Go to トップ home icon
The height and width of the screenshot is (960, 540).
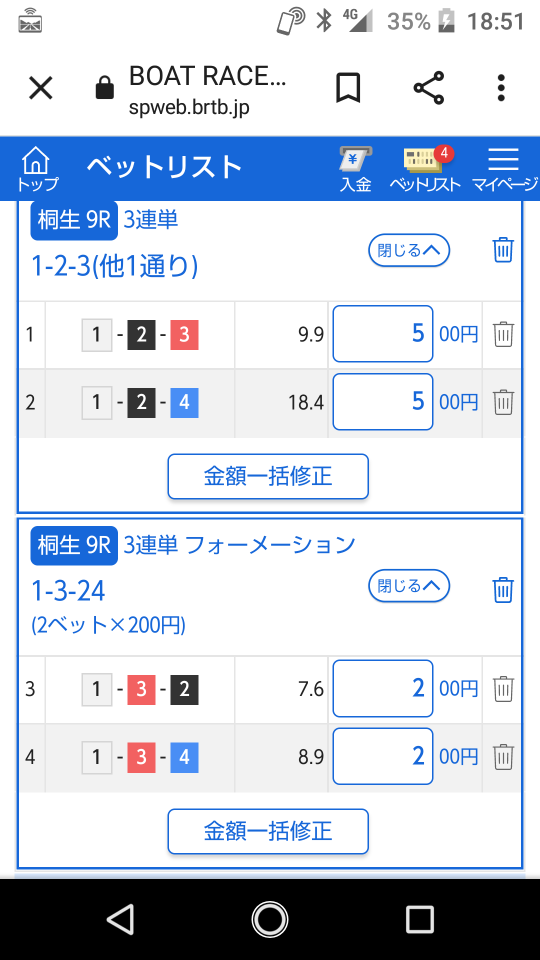37,169
